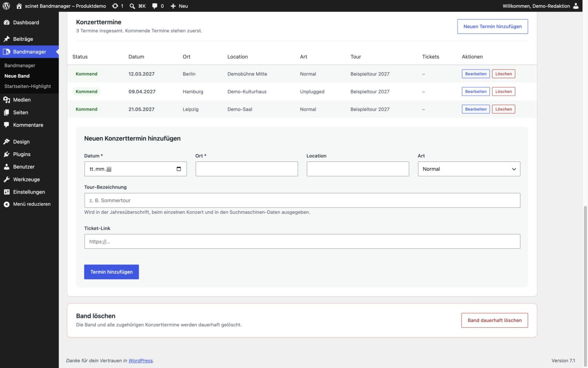Click the Werkzeuge wrench icon

click(x=7, y=179)
